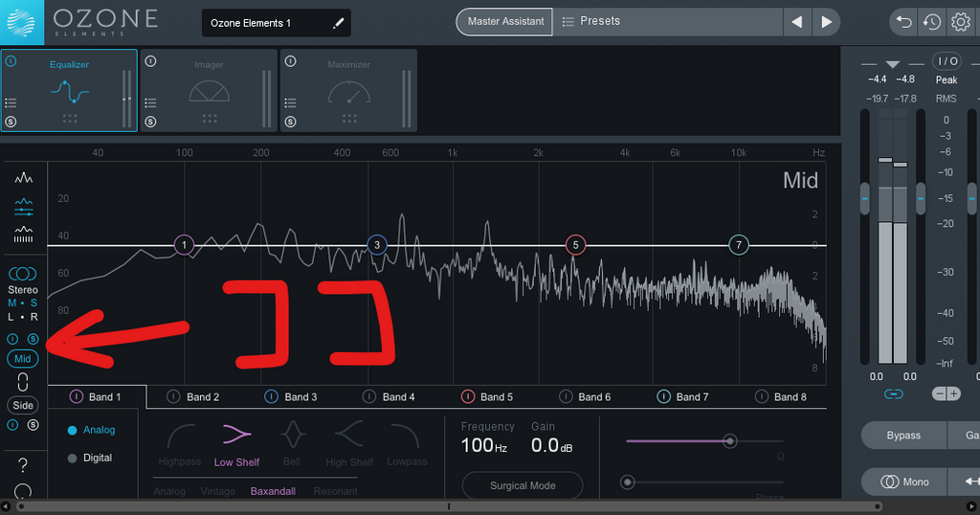Open the Equalizer module preset list icon

click(x=11, y=103)
